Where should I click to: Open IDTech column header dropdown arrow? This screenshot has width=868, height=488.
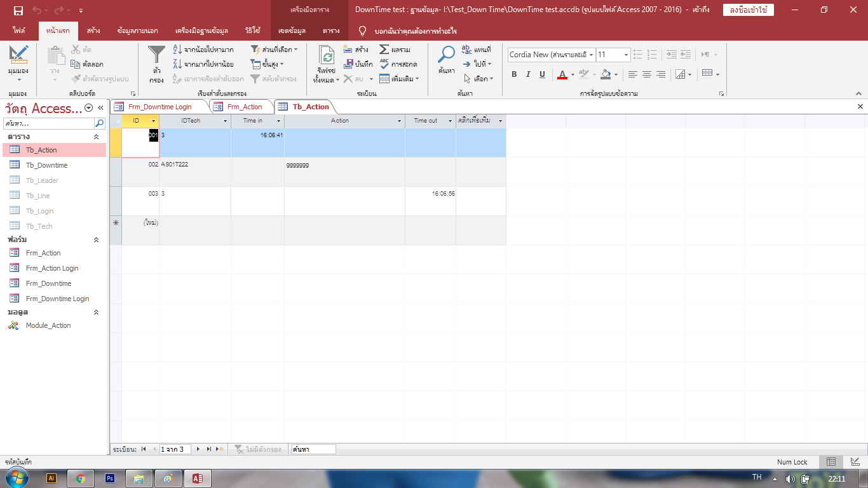[226, 121]
